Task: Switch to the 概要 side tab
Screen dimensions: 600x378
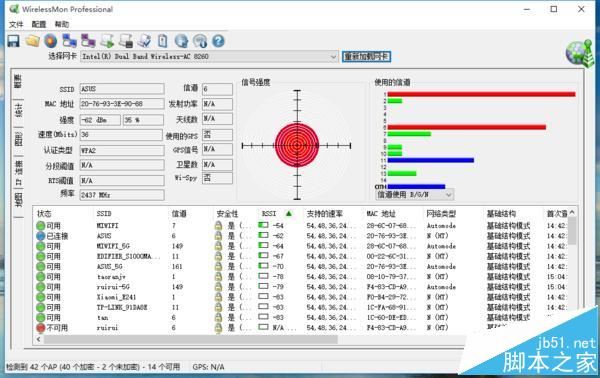Action: (x=18, y=82)
